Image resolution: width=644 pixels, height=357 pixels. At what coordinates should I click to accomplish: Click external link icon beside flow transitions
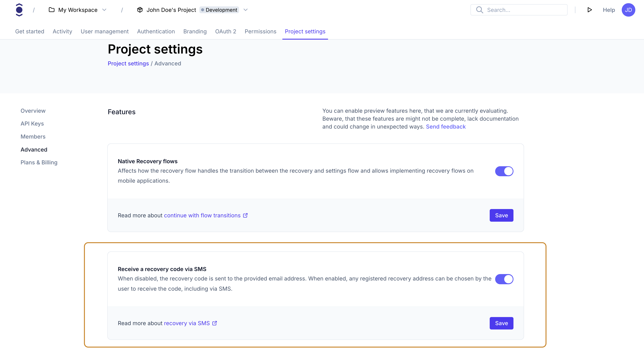point(245,215)
